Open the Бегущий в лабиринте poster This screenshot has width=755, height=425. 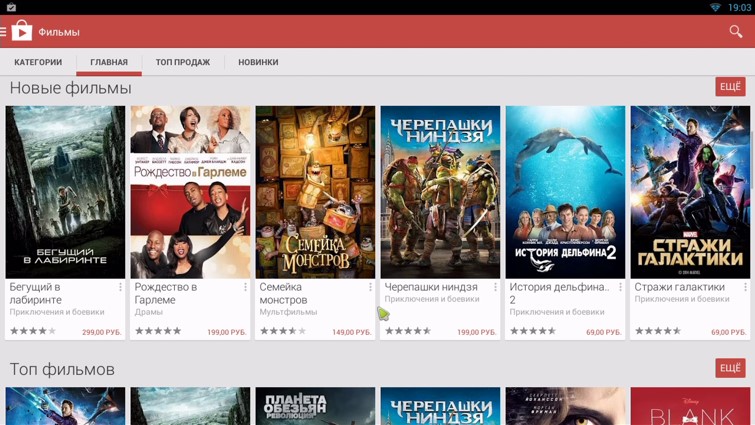click(x=65, y=192)
